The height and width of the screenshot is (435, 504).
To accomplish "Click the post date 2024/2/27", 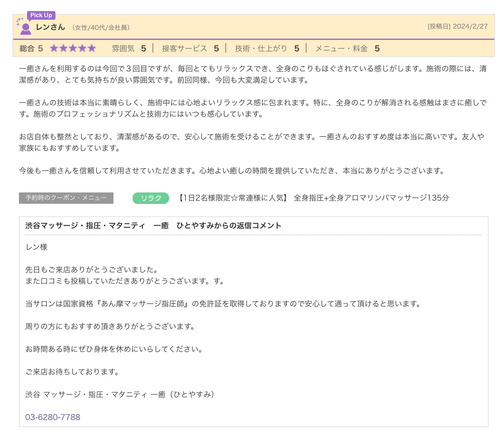I will (470, 26).
